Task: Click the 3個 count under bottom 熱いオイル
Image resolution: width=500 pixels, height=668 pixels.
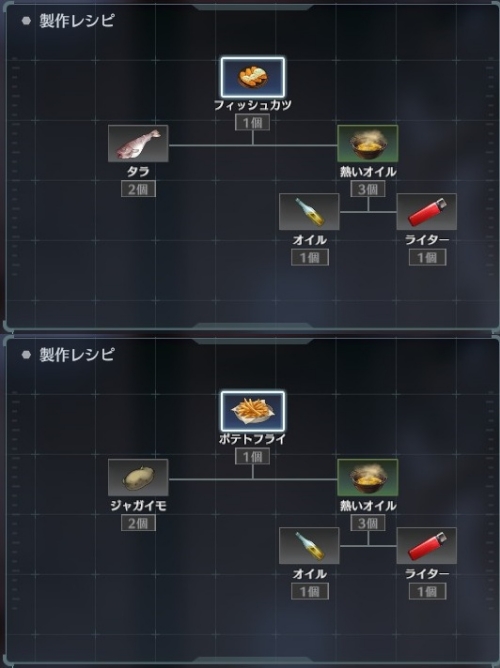Action: [368, 523]
